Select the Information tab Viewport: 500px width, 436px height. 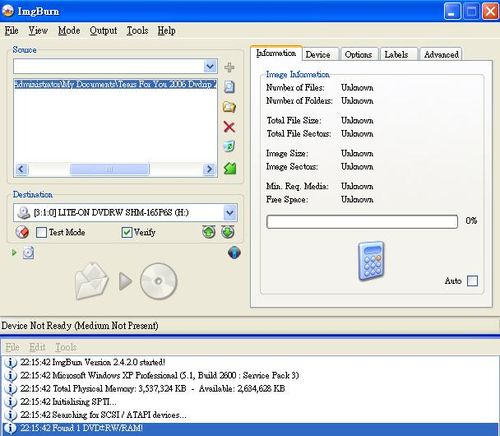[276, 53]
